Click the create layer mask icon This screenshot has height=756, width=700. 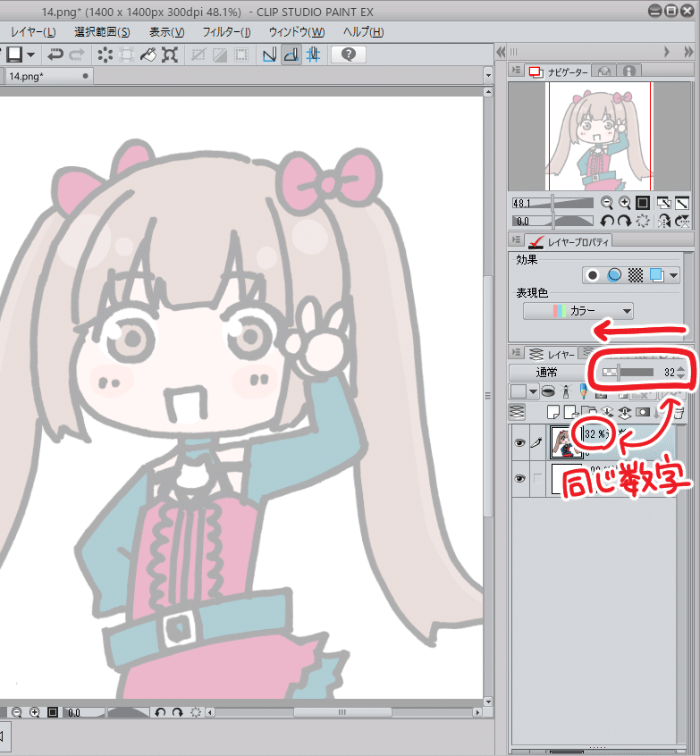(x=643, y=412)
